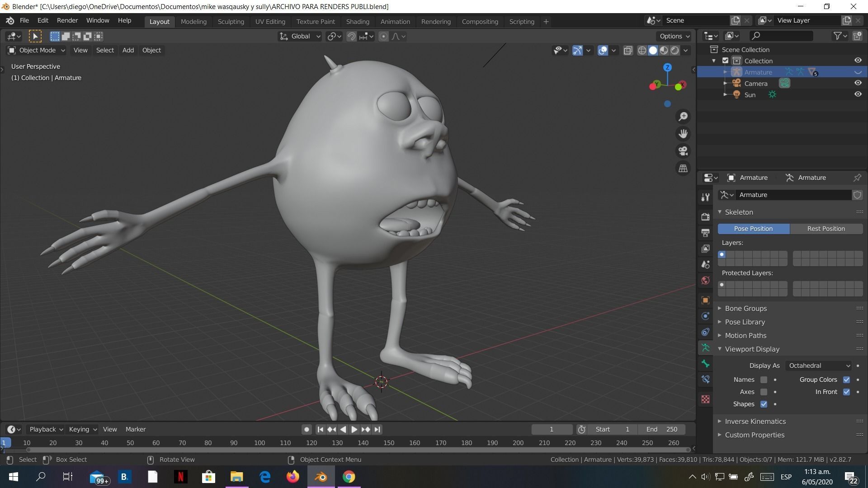The height and width of the screenshot is (488, 868).
Task: Open the Bone properties tab
Action: 705,364
